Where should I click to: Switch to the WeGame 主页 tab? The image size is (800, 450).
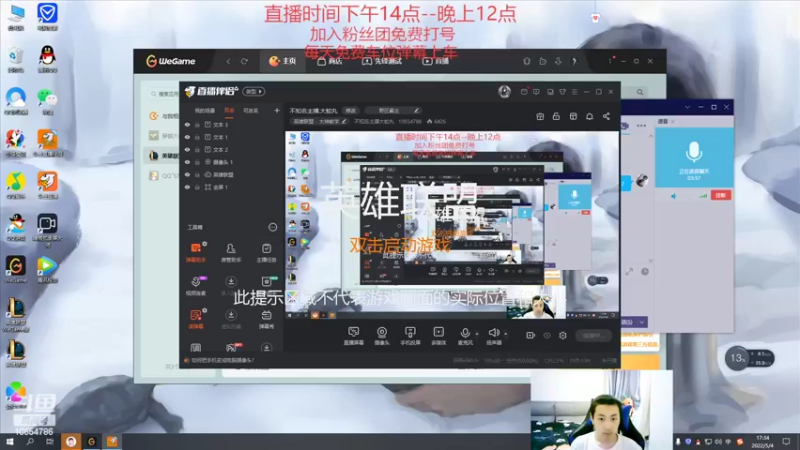283,61
